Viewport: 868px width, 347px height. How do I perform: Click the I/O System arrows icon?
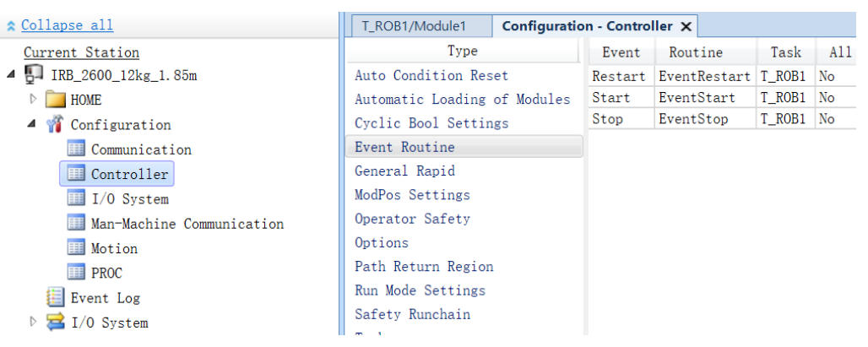tap(56, 323)
